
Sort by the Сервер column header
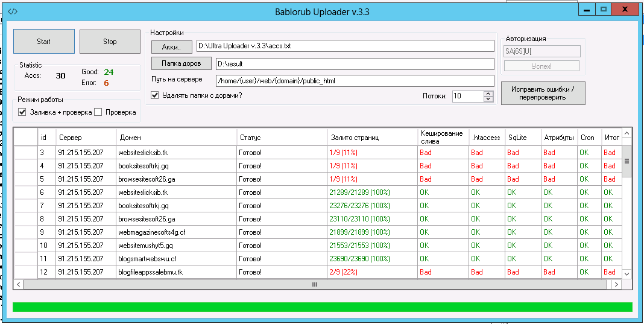click(x=86, y=138)
